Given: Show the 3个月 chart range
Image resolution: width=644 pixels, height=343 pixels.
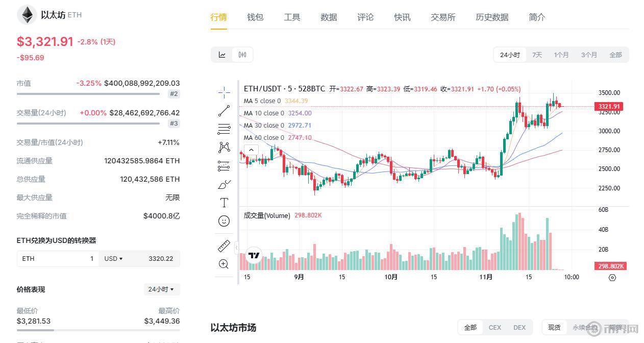Looking at the screenshot, I should [x=589, y=55].
